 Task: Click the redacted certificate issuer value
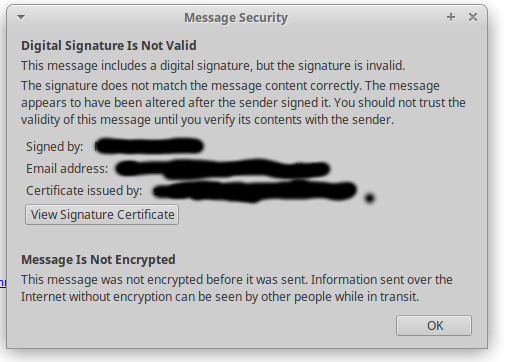[x=255, y=191]
